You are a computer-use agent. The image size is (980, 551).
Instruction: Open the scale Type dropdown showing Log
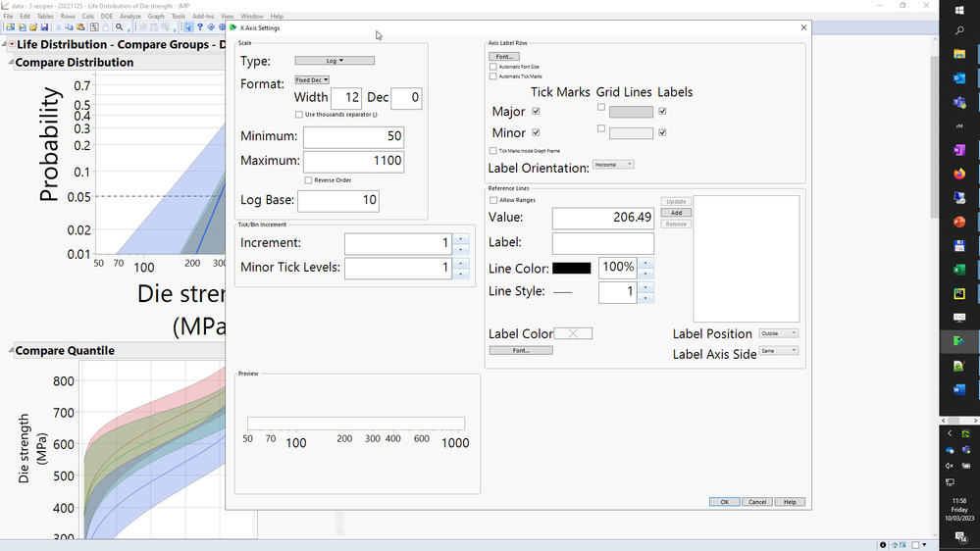335,61
